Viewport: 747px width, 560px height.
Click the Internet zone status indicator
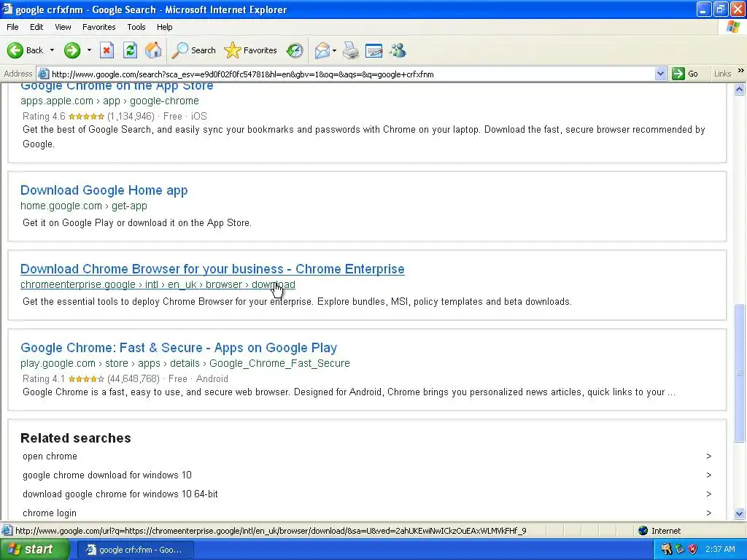tap(659, 531)
